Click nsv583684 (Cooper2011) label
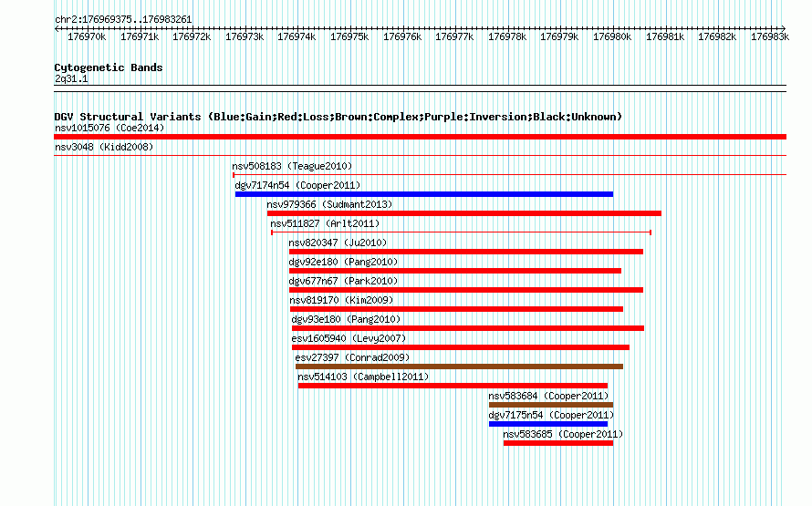 coord(549,396)
